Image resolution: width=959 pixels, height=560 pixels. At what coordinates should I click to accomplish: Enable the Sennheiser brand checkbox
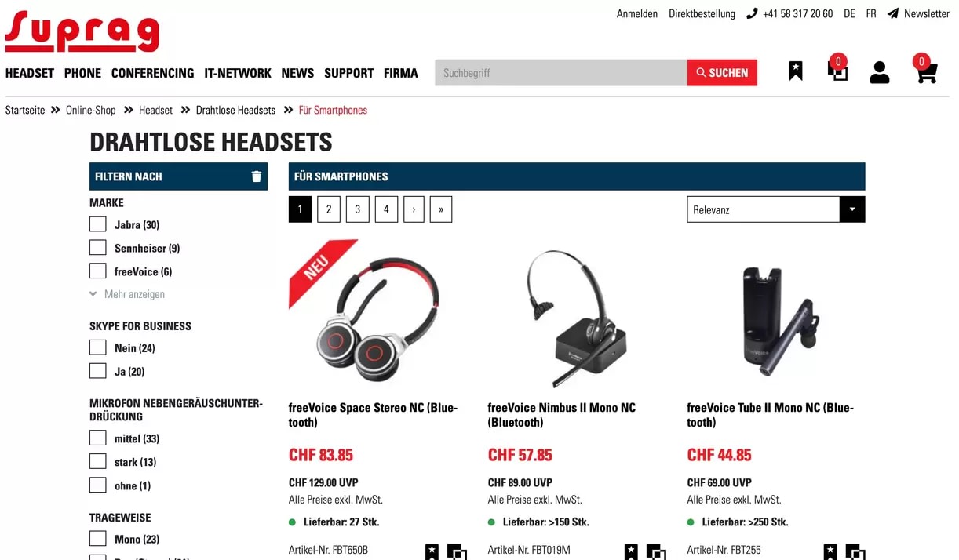(x=98, y=248)
